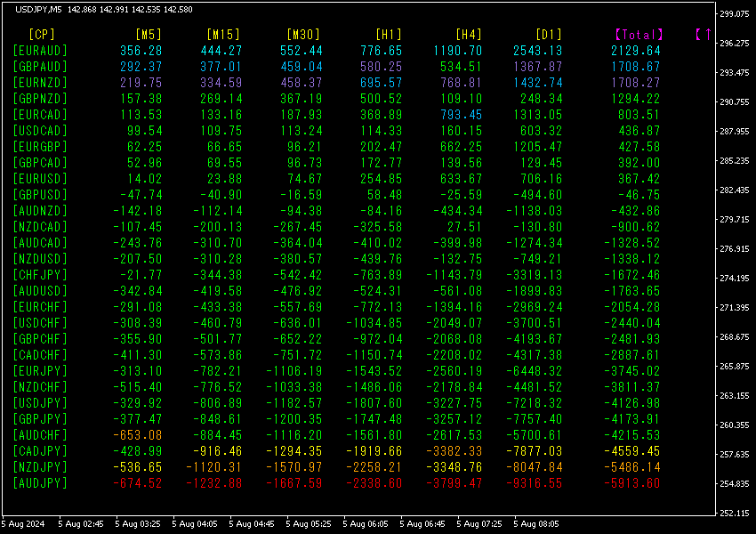Select the [GBPCHF] pair label
This screenshot has height=534, width=756.
(x=40, y=338)
